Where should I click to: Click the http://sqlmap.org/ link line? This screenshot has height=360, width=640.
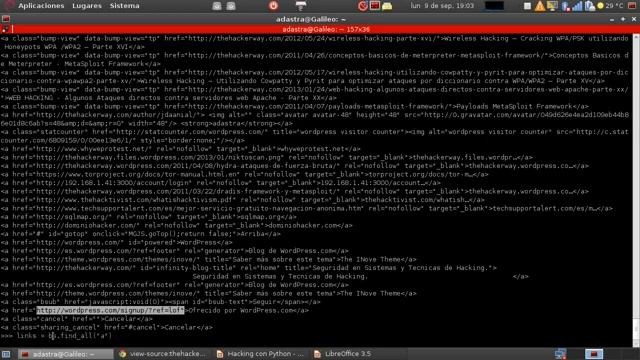pos(149,217)
